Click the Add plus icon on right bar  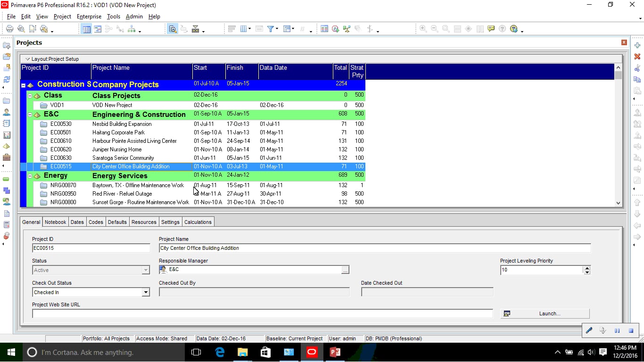point(637,45)
